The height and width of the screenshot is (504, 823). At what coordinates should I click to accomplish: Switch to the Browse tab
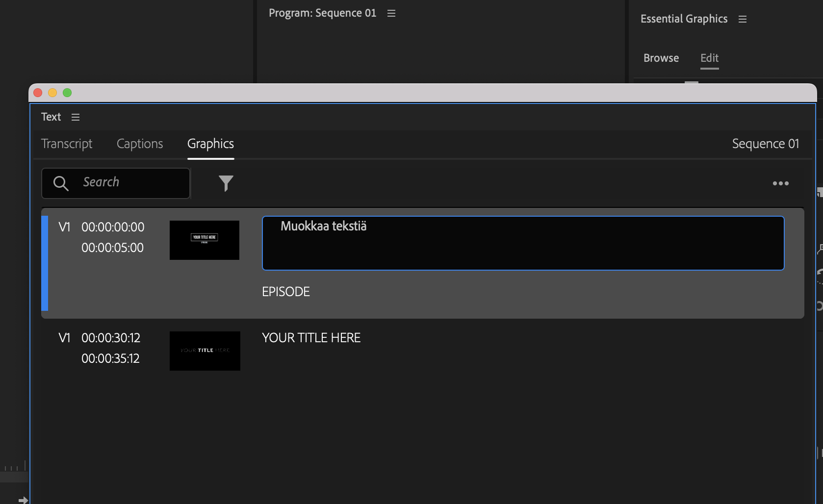point(661,58)
